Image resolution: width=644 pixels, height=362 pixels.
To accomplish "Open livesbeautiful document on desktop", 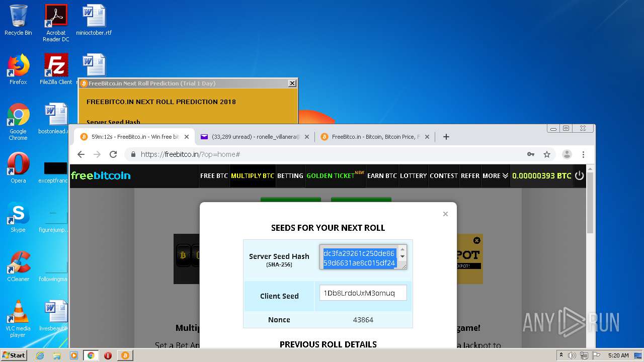I will click(x=53, y=316).
